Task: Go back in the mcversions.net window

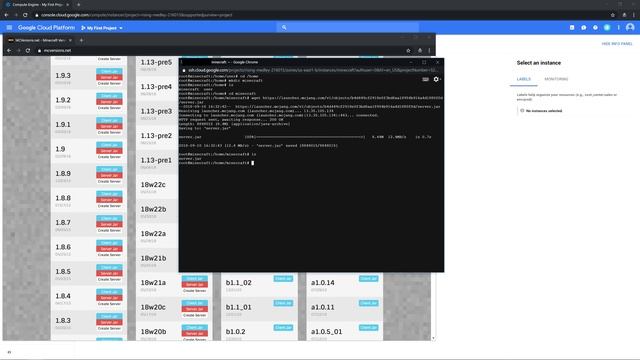Action: (x=9, y=51)
